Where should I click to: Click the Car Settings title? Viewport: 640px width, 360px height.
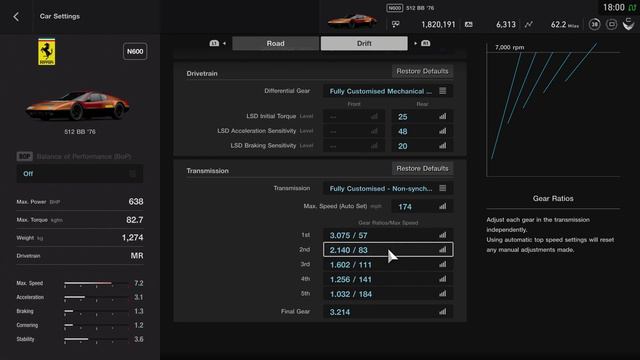[x=60, y=16]
